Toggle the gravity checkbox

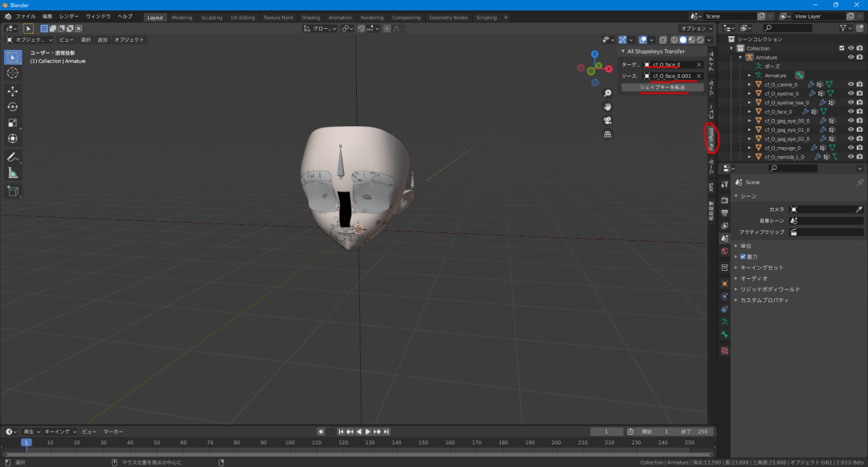tap(743, 256)
